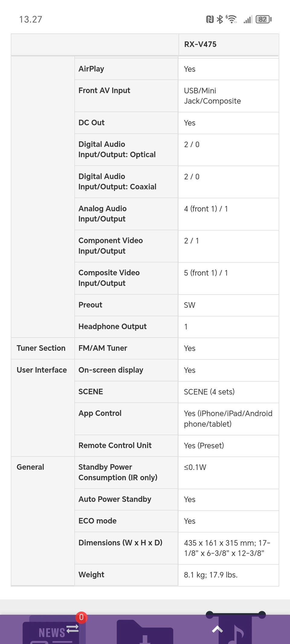Tap the mobile signal bars icon
The image size is (290, 644).
pos(248,20)
